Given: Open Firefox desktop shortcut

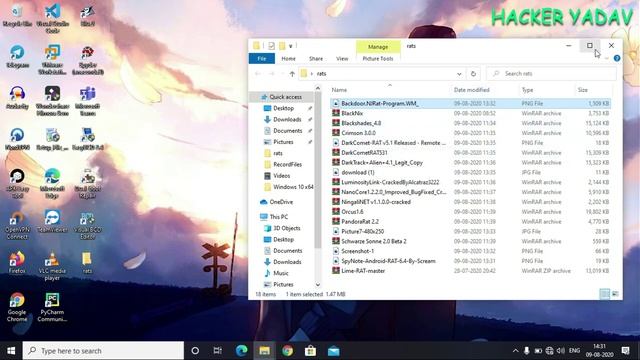Looking at the screenshot, I should pyautogui.click(x=17, y=263).
